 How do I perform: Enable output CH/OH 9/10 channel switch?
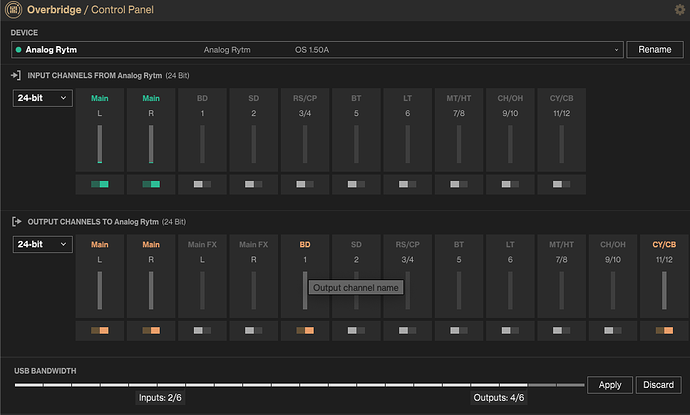click(x=613, y=331)
